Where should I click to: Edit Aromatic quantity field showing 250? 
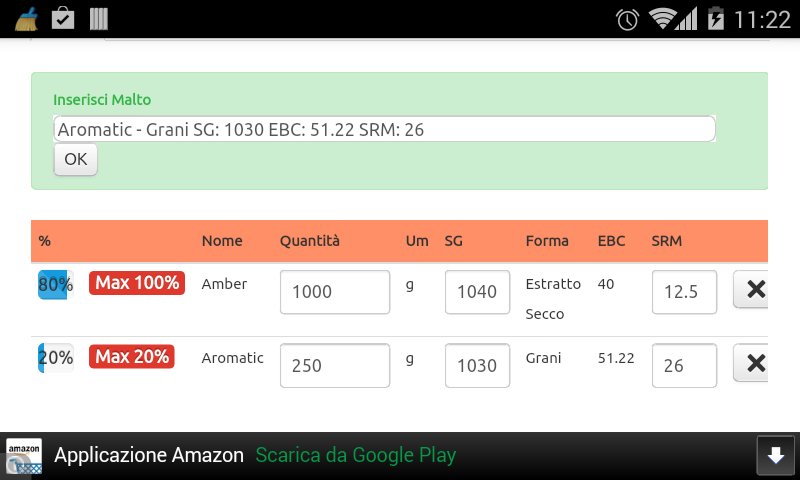(335, 365)
